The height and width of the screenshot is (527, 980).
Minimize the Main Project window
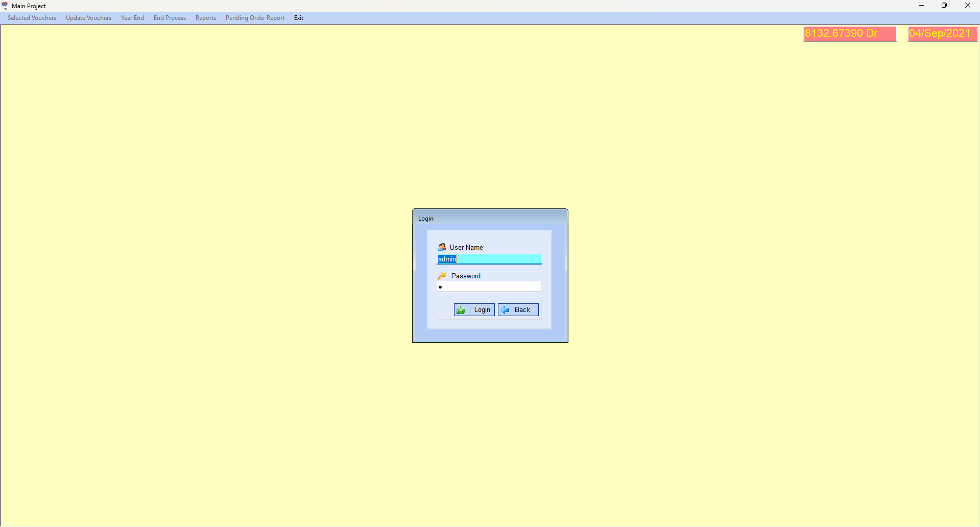pyautogui.click(x=921, y=6)
